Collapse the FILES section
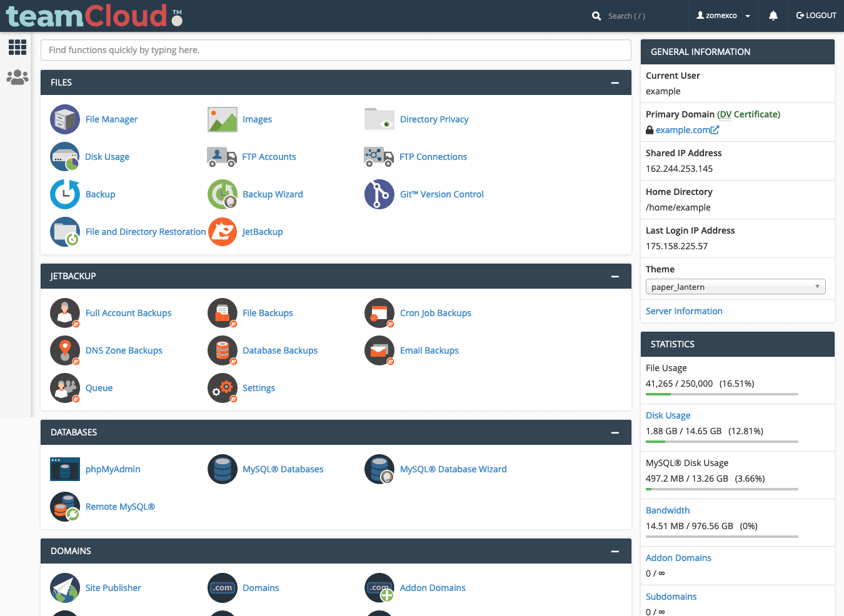844x616 pixels. coord(615,82)
